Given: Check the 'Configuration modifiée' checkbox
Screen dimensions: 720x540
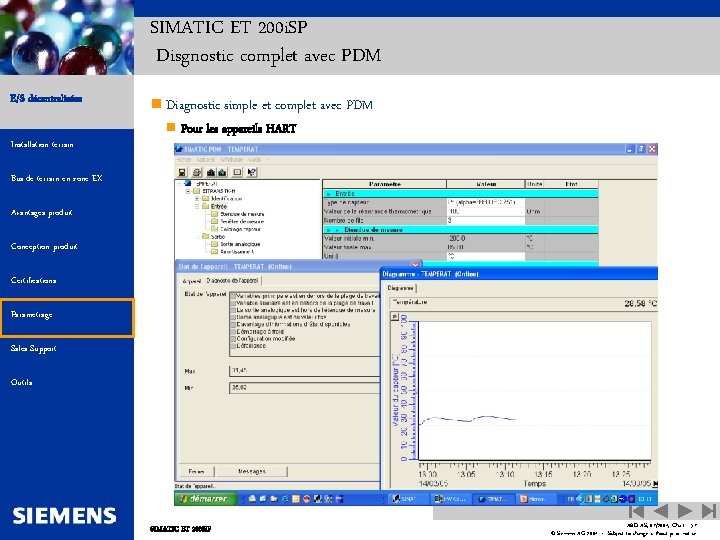Looking at the screenshot, I should (x=233, y=338).
